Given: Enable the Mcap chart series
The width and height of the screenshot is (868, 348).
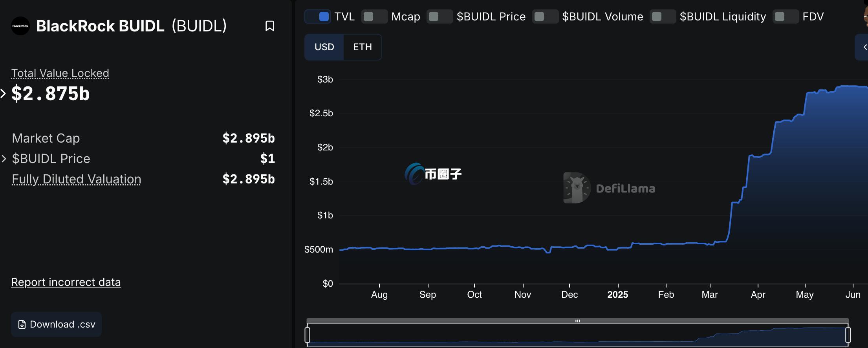Looking at the screenshot, I should (x=374, y=16).
